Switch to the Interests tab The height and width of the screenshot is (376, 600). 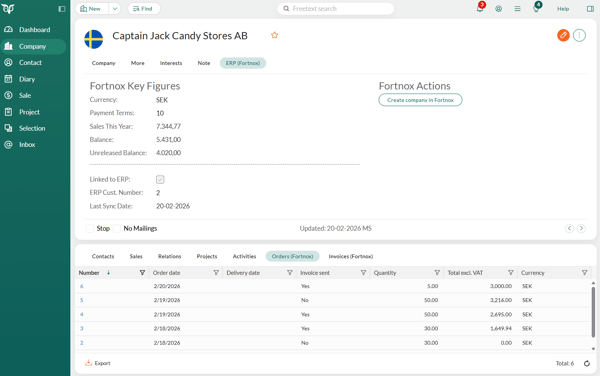171,63
